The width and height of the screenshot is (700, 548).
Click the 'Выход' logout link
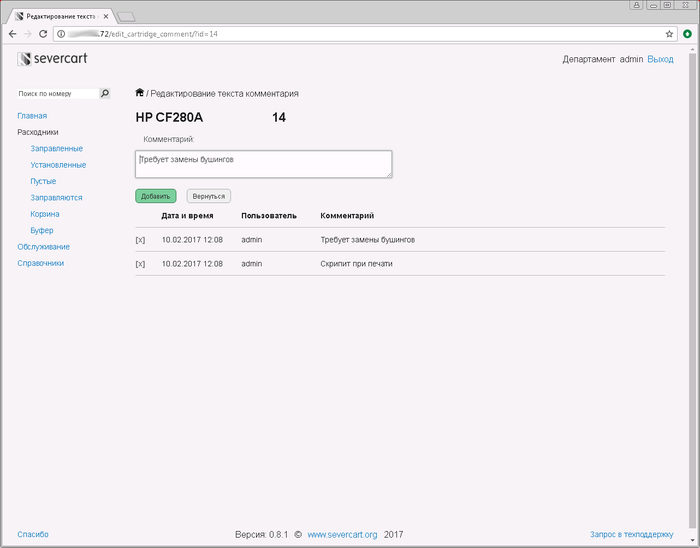pyautogui.click(x=660, y=59)
